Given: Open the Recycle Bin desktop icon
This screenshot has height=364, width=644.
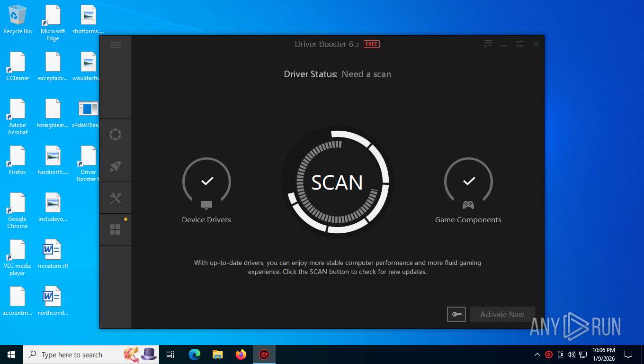Looking at the screenshot, I should tap(18, 20).
